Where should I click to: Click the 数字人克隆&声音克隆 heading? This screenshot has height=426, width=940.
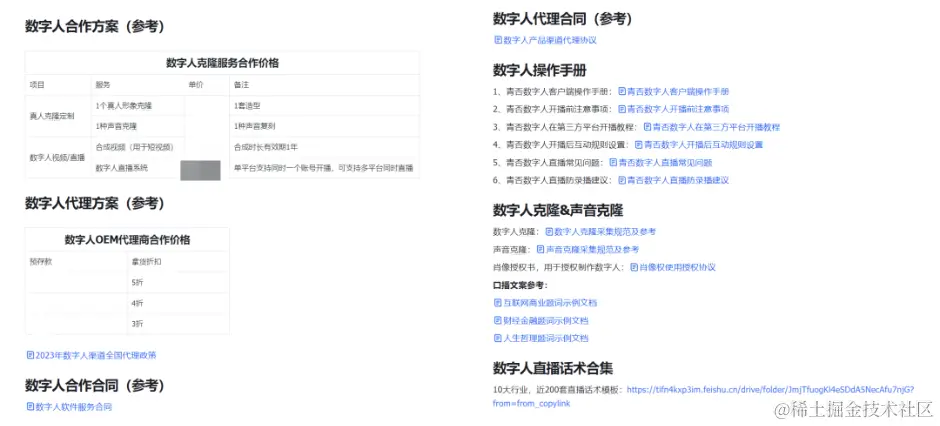pos(558,210)
